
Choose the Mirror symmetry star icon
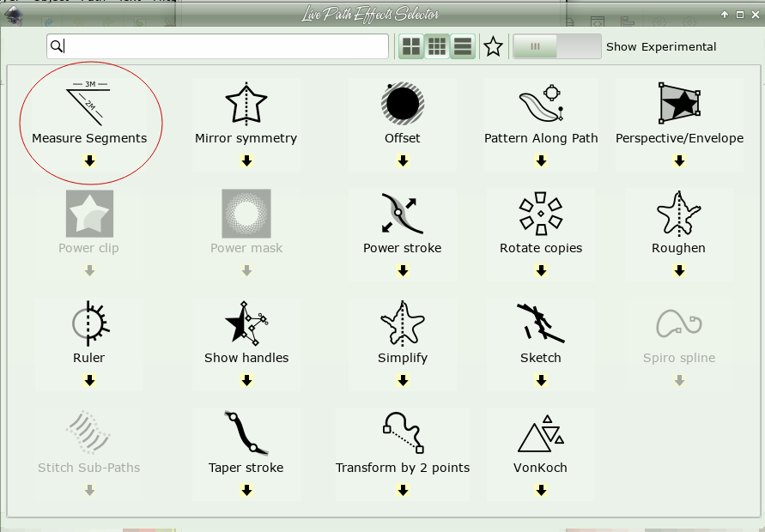click(246, 103)
